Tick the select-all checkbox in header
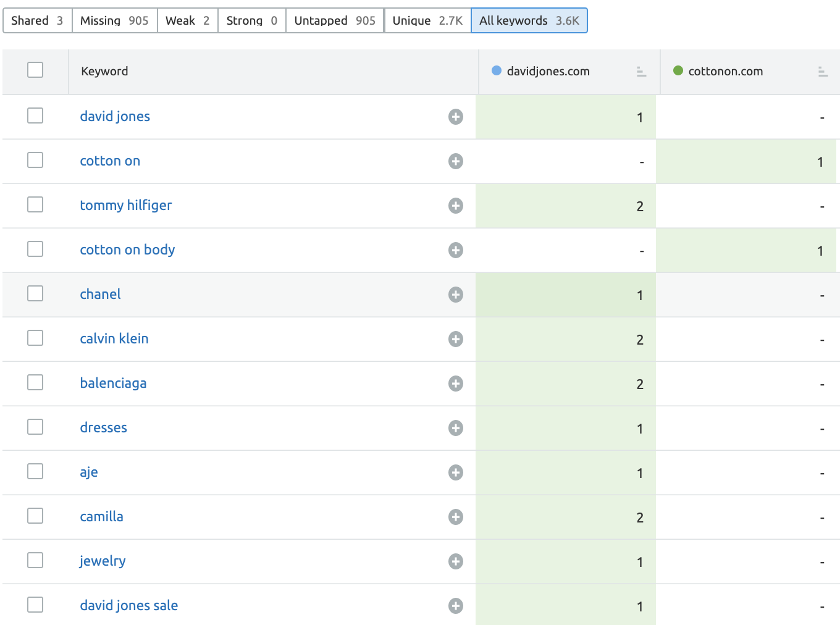Viewport: 840px width, 625px height. (x=35, y=70)
